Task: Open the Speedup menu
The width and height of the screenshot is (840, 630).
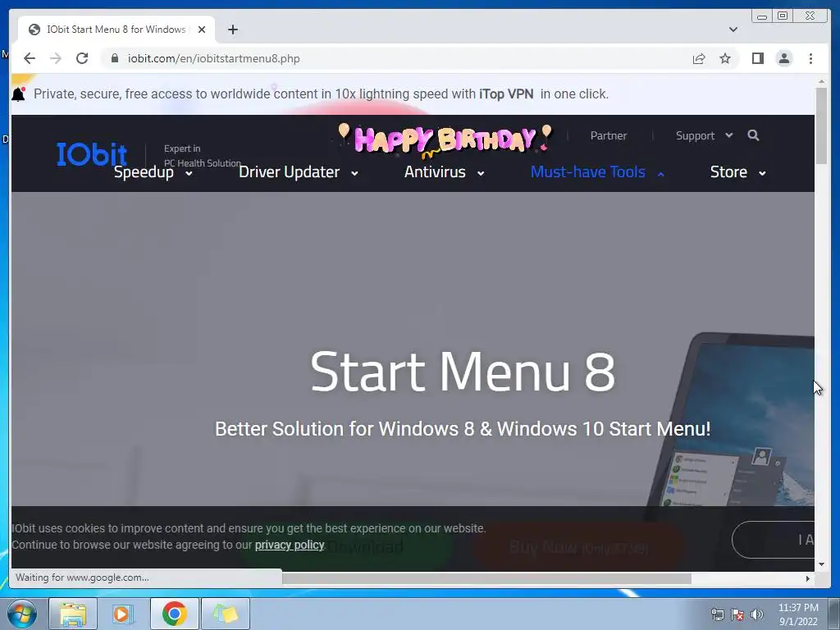Action: [x=144, y=172]
